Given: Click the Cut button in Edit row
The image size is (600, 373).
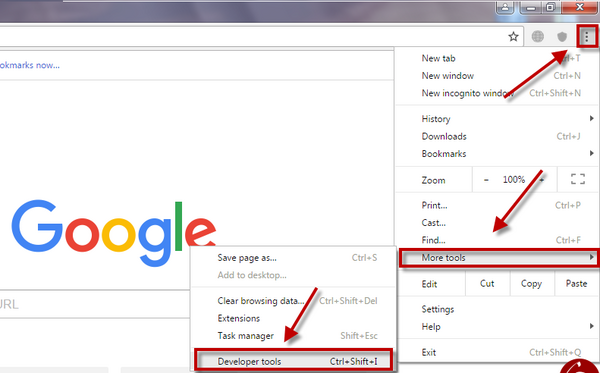Looking at the screenshot, I should click(x=487, y=283).
